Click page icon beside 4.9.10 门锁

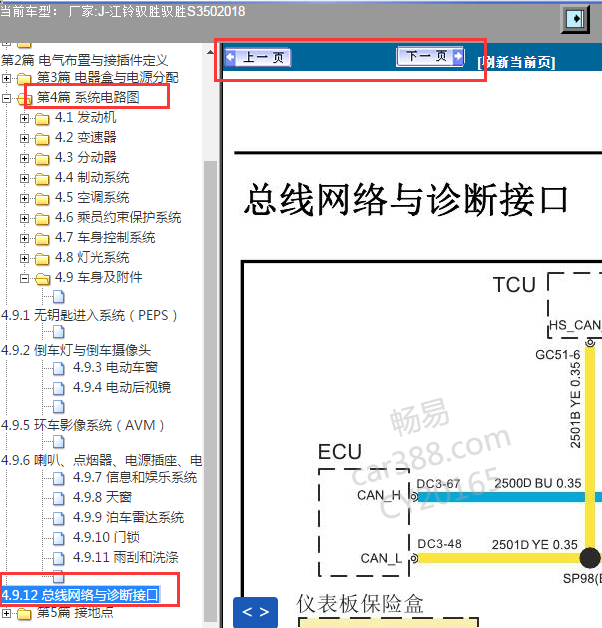[x=59, y=538]
